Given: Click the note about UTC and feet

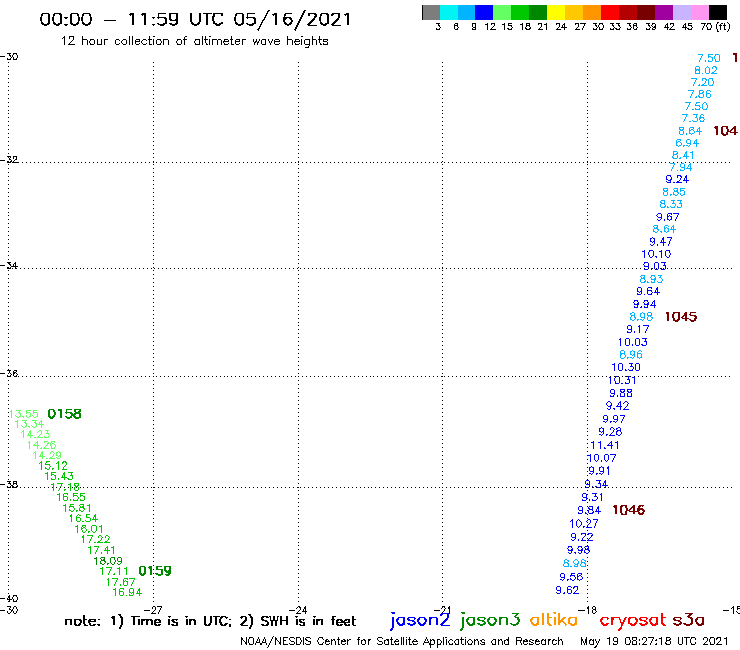Looking at the screenshot, I should tap(210, 621).
